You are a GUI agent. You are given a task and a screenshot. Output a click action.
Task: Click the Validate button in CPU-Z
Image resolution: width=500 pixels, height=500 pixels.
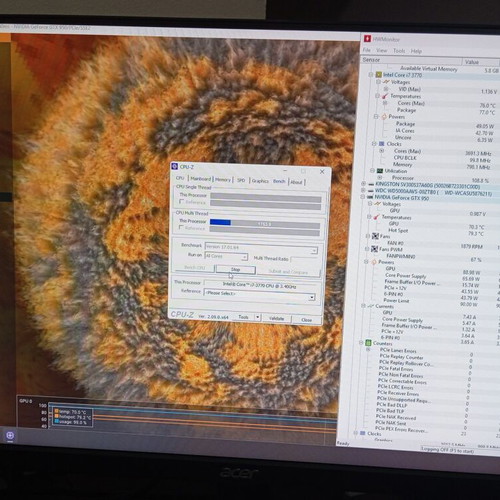(276, 318)
